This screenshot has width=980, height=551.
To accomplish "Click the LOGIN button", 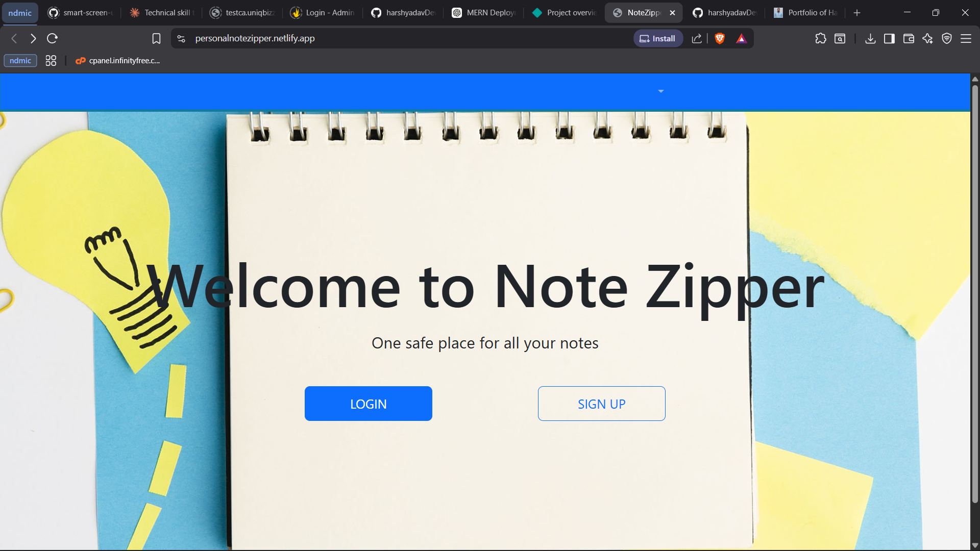I will [x=368, y=404].
